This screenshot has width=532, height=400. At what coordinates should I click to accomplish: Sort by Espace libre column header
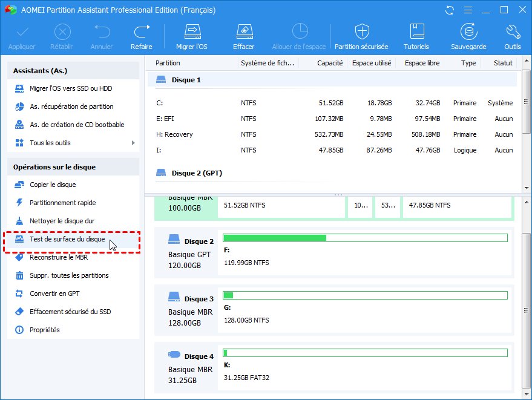[420, 63]
